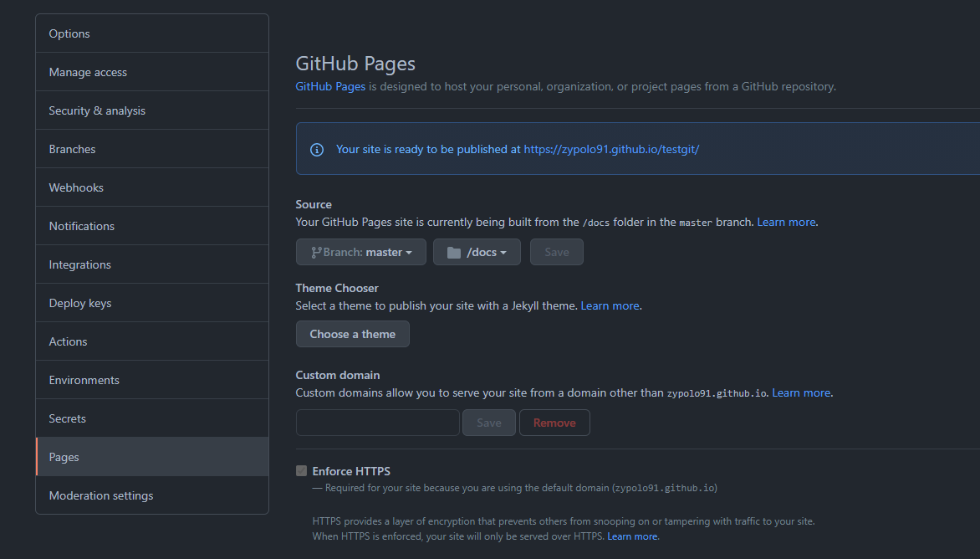The image size is (980, 559).
Task: Click the Custom domain heading
Action: tap(338, 375)
